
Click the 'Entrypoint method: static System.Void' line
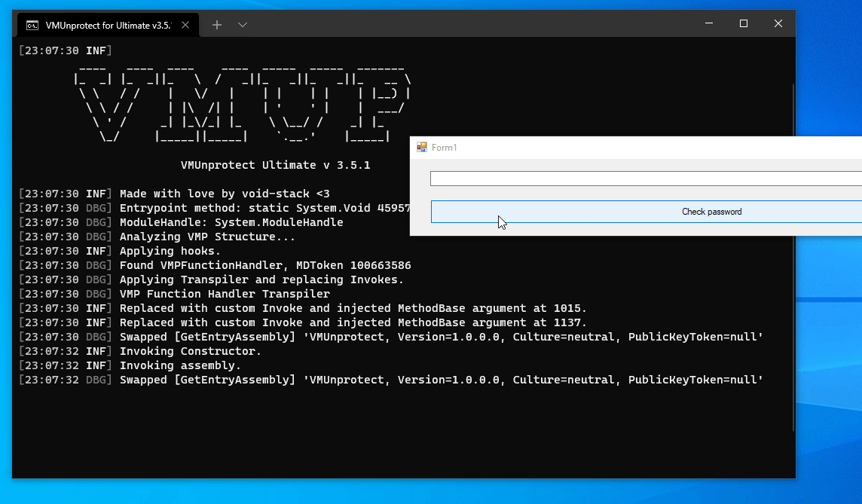click(x=215, y=208)
